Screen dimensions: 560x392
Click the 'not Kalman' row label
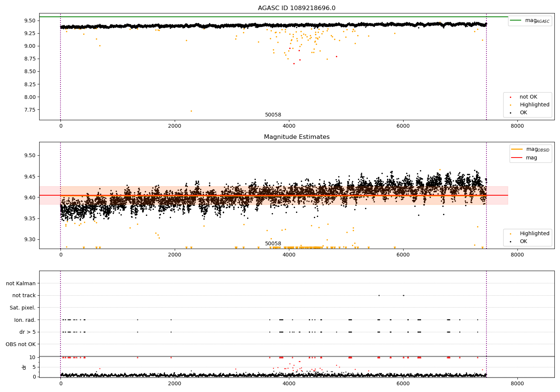21,284
